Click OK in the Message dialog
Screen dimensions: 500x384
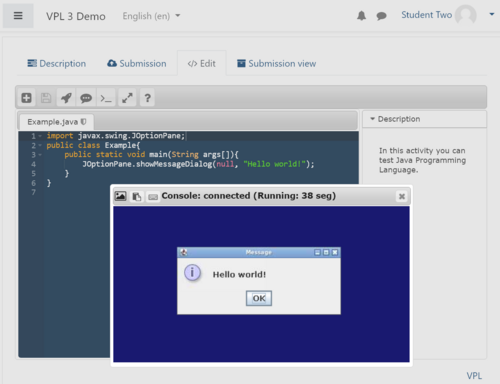pyautogui.click(x=259, y=298)
